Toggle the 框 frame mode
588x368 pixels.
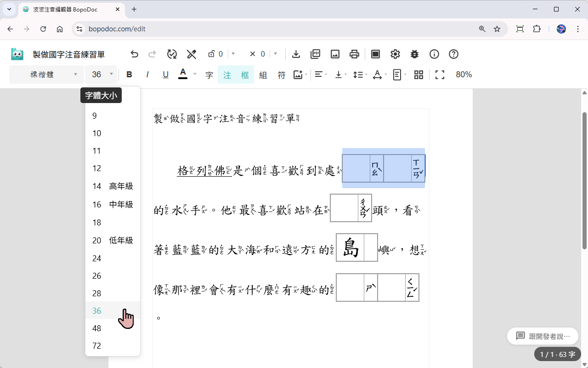245,74
